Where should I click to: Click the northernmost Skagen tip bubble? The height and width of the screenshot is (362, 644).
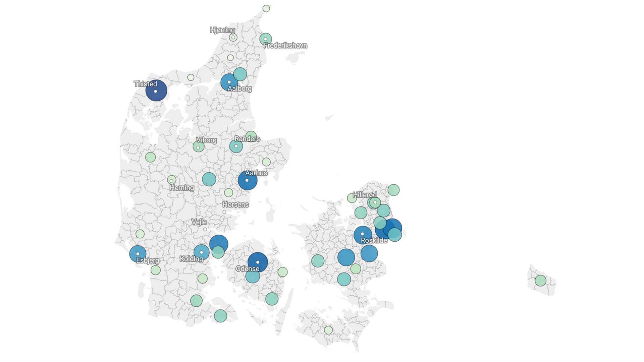(x=266, y=8)
